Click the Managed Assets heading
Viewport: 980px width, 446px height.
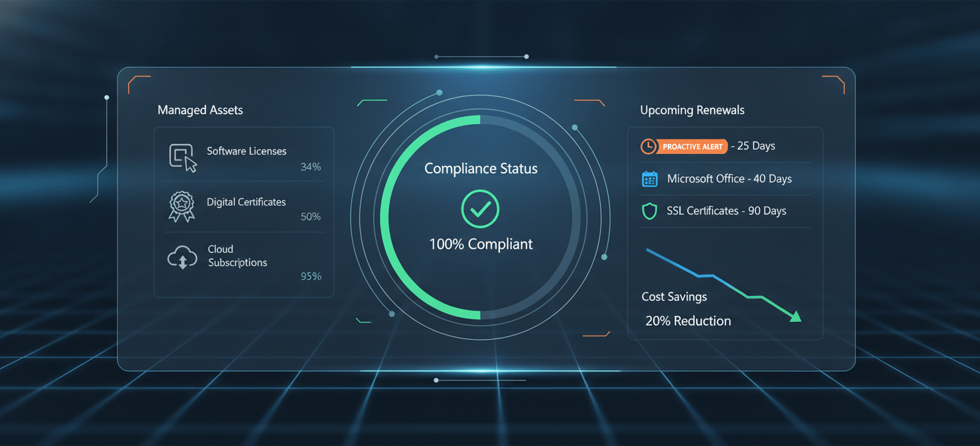(200, 110)
